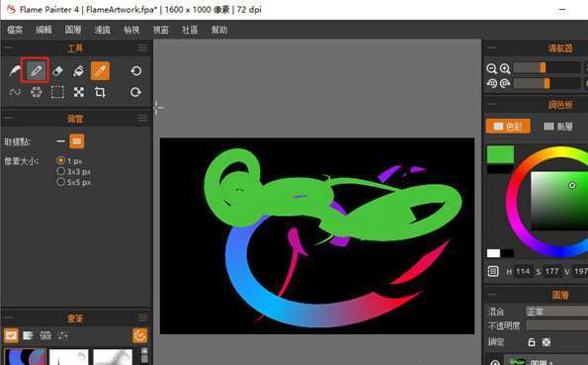The width and height of the screenshot is (588, 365).
Task: Click the green foreground color swatch
Action: click(x=500, y=154)
